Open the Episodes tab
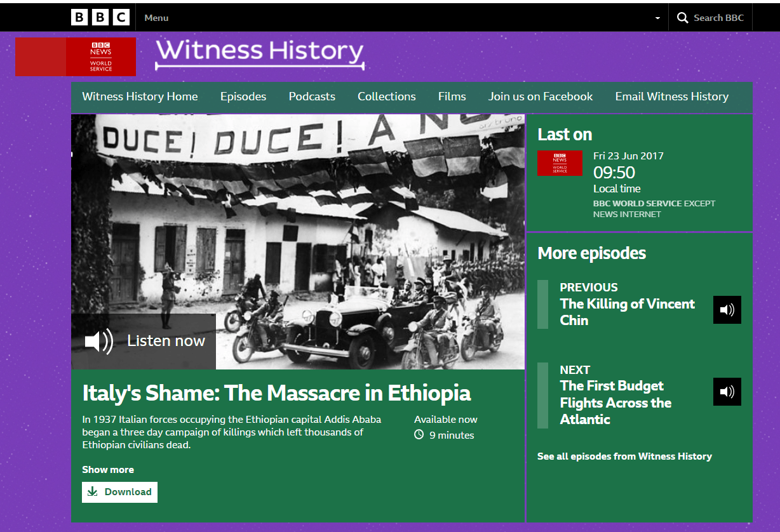The width and height of the screenshot is (780, 532). tap(243, 96)
